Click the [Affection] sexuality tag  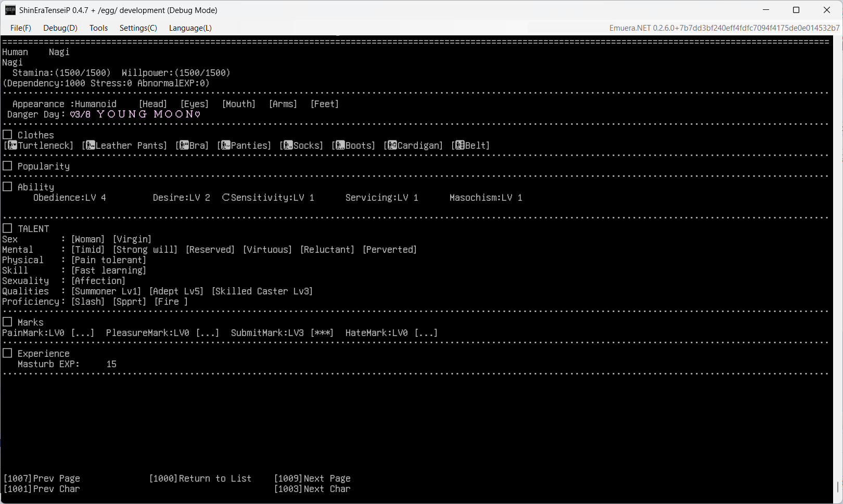pos(98,281)
